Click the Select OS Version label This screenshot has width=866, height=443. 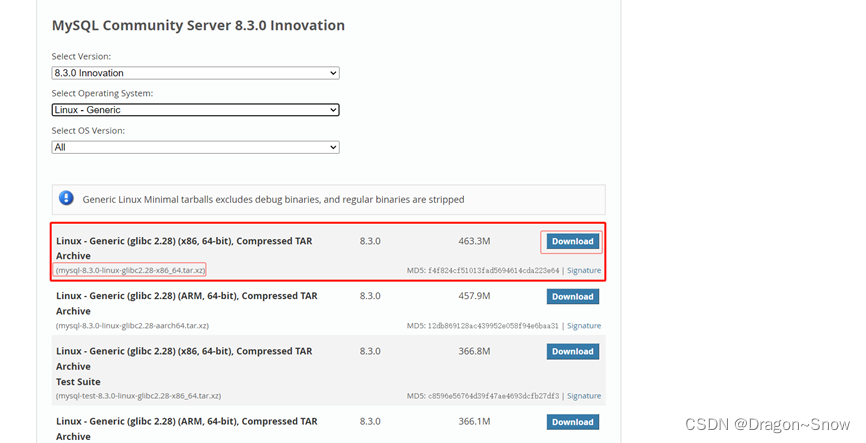pos(88,131)
